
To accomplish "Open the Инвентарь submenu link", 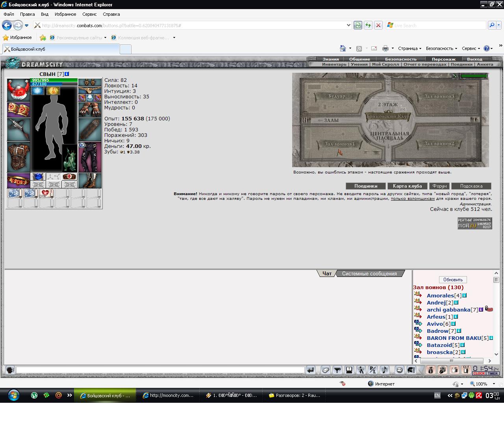I will tap(334, 64).
